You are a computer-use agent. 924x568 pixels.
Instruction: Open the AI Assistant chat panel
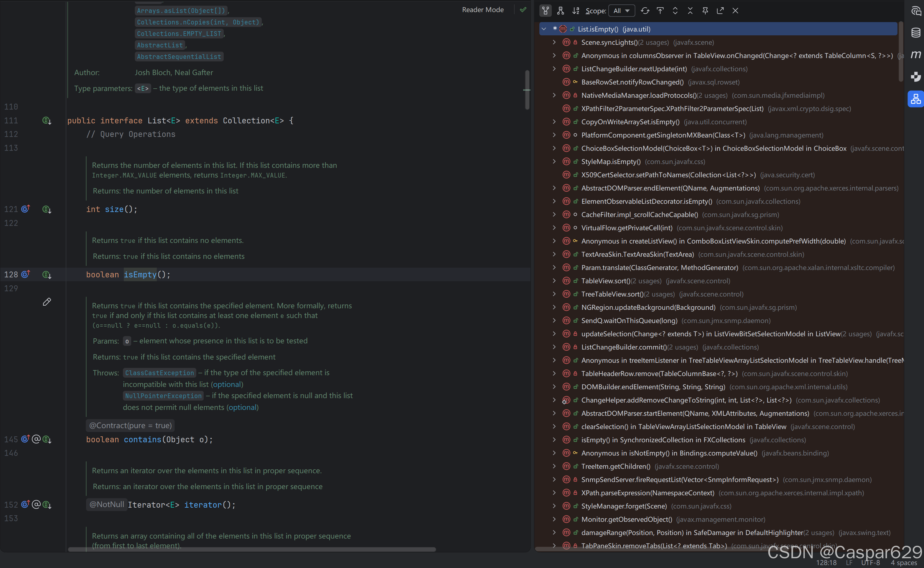(916, 11)
